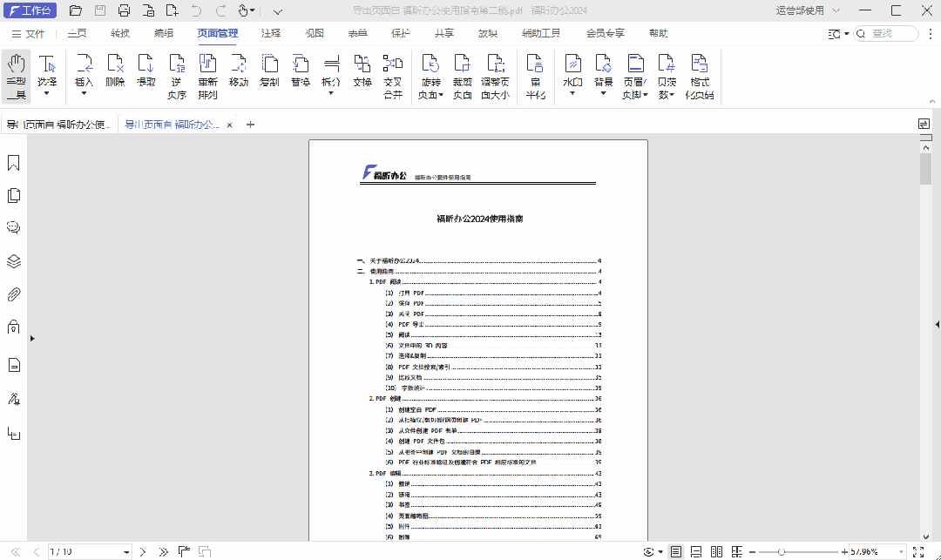Viewport: 941px width, 560px height.
Task: Expand the Watermark (水印) dropdown
Action: tap(572, 92)
